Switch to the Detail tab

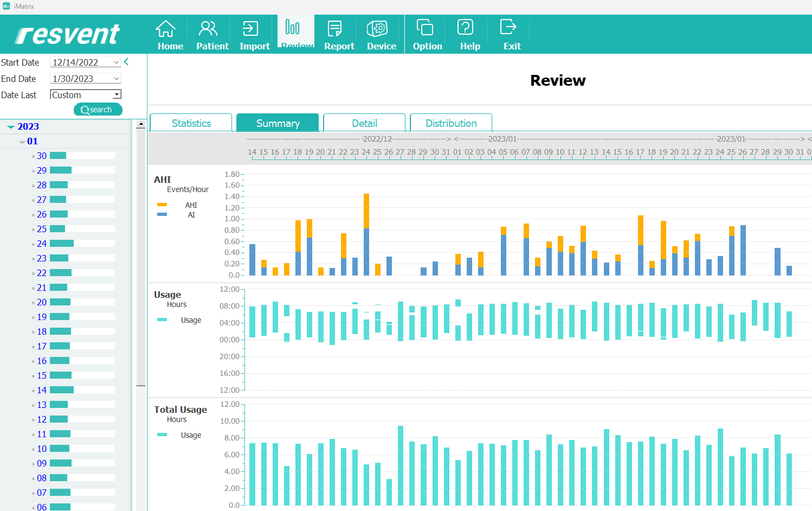pos(364,123)
